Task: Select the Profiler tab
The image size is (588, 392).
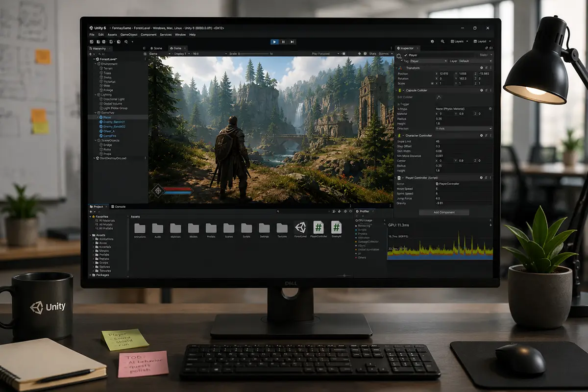Action: pos(364,211)
